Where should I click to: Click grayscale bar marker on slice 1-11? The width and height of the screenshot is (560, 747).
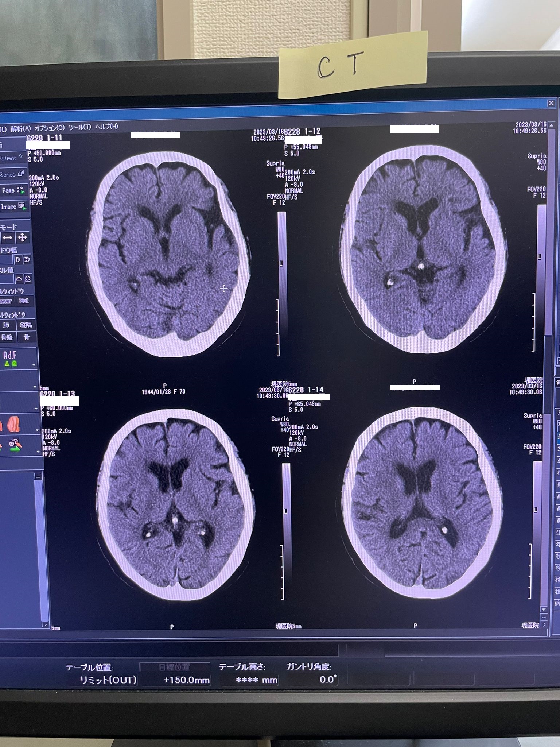pos(281,263)
